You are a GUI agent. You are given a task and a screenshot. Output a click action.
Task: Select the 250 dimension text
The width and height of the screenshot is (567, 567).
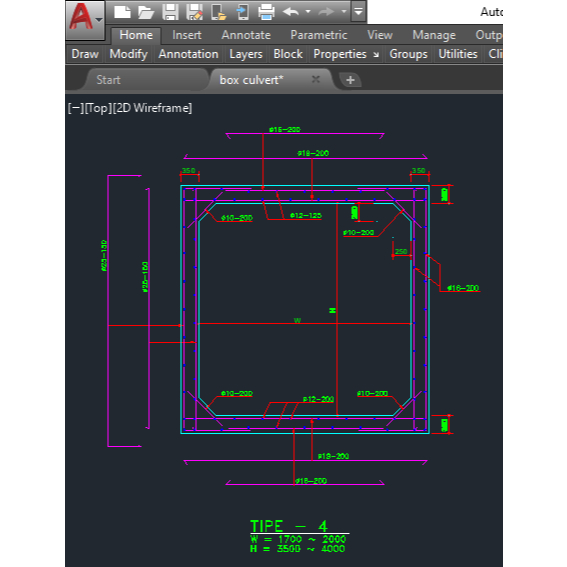point(401,251)
